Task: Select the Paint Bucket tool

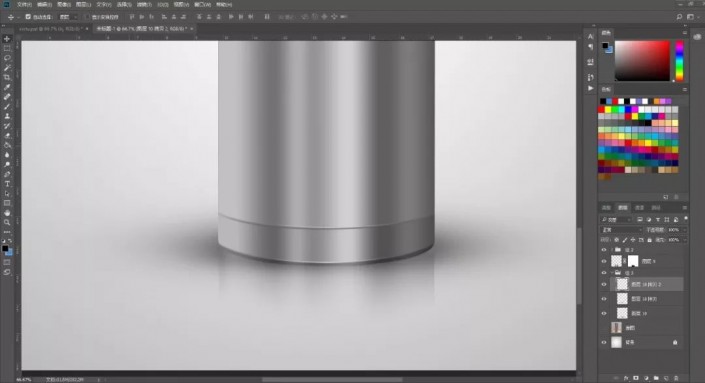Action: (7, 145)
